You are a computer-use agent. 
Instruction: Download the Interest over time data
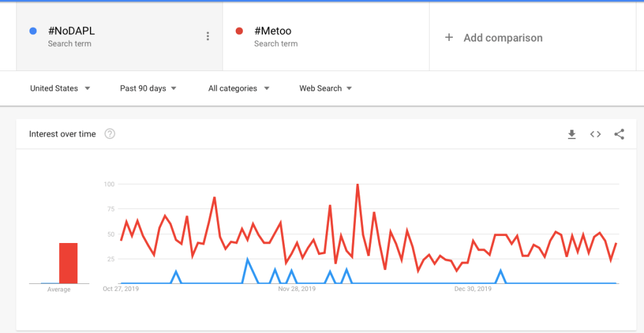coord(572,134)
